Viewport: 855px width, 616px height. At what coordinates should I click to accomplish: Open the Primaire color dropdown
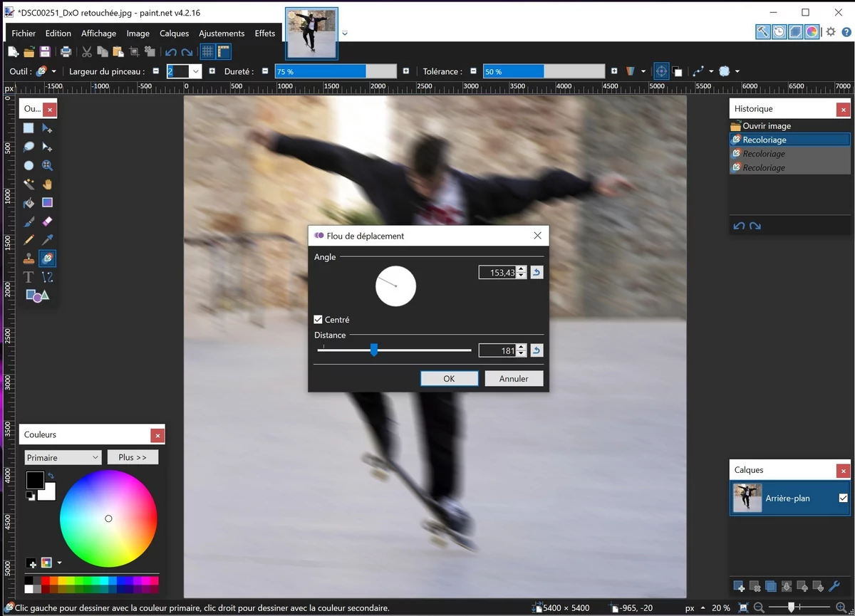point(63,457)
